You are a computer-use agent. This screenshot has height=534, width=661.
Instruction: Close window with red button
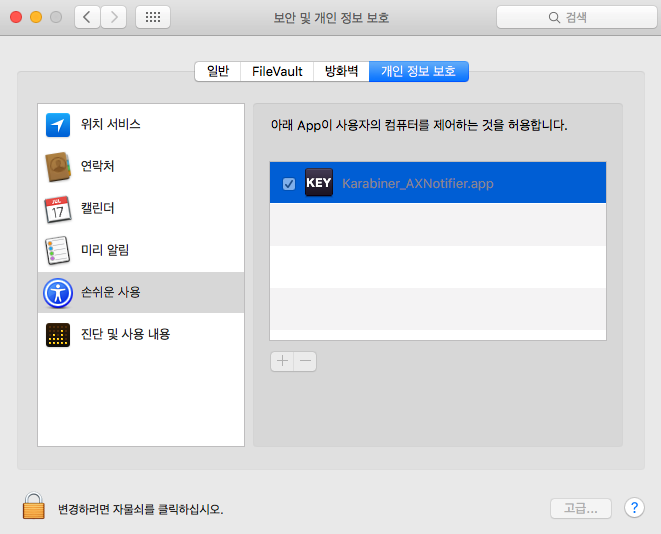tap(16, 17)
